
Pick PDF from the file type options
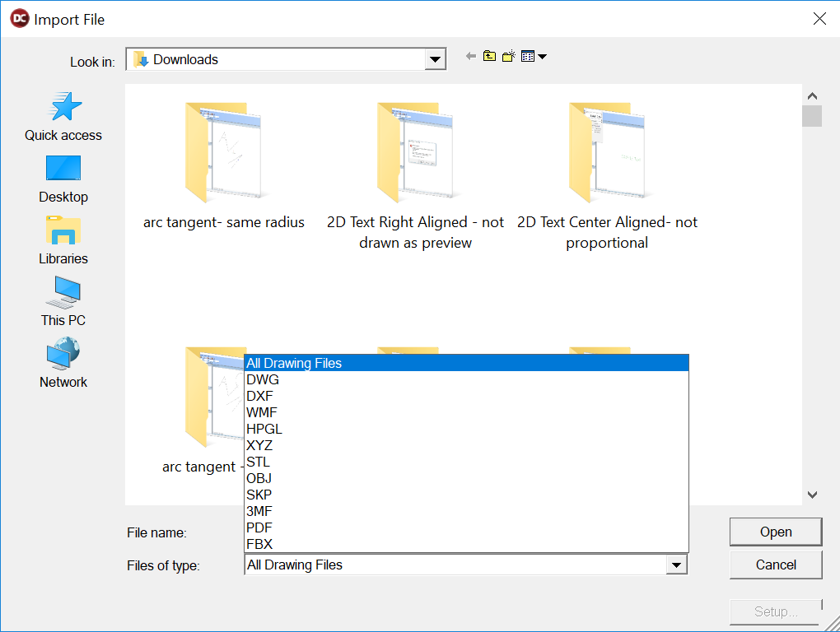pyautogui.click(x=259, y=527)
